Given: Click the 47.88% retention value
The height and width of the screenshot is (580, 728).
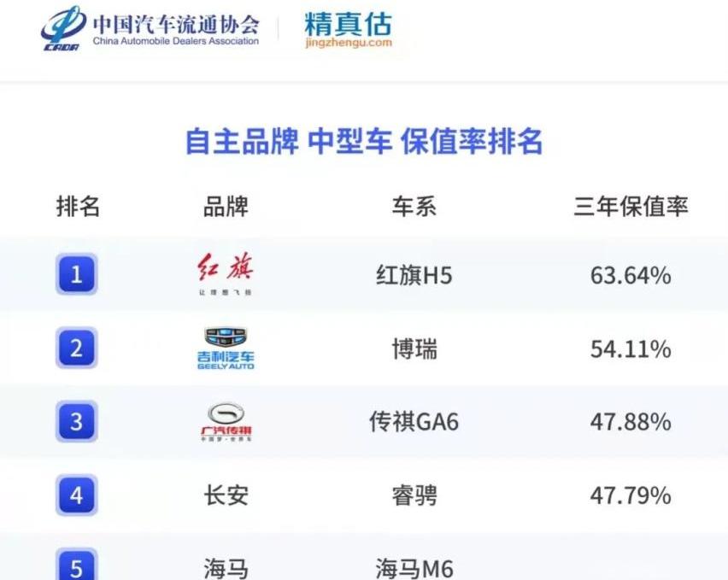Looking at the screenshot, I should coord(630,422).
